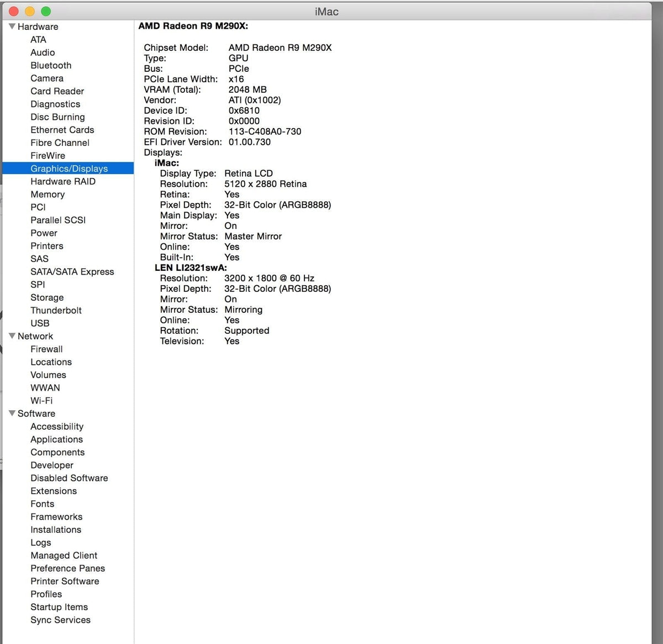Image resolution: width=663 pixels, height=644 pixels.
Task: Open Firewall settings information
Action: click(46, 349)
